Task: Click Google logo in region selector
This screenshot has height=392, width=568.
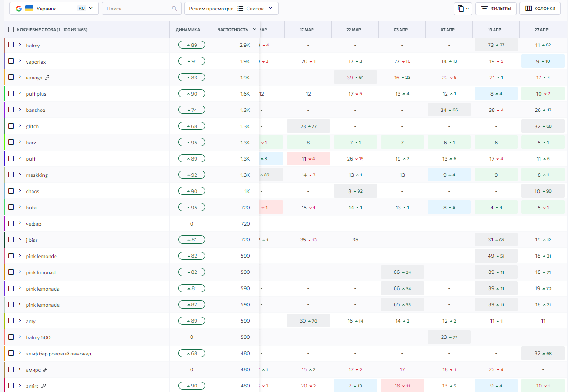Action: coord(19,9)
